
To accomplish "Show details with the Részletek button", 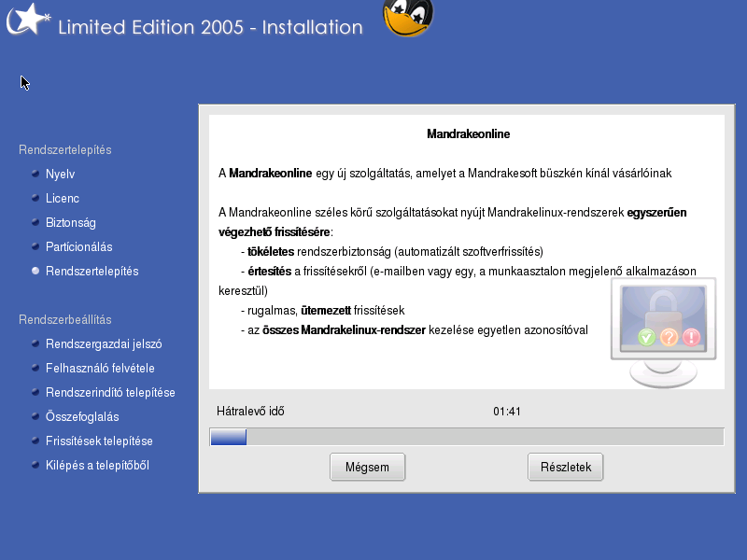I will click(566, 468).
